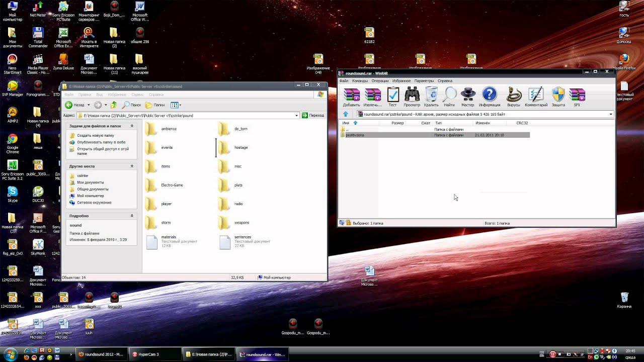Open the Forward history dropdown arrow in Explorer
Viewport: 644px width, 362px height.
(x=105, y=105)
